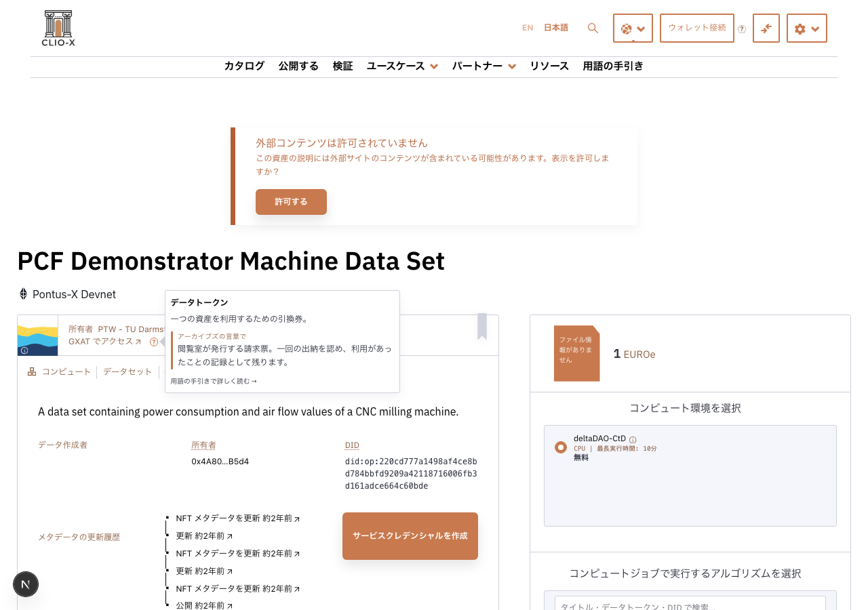Image resolution: width=868 pixels, height=610 pixels.
Task: Click the CLIO-X logo
Action: coord(58,28)
